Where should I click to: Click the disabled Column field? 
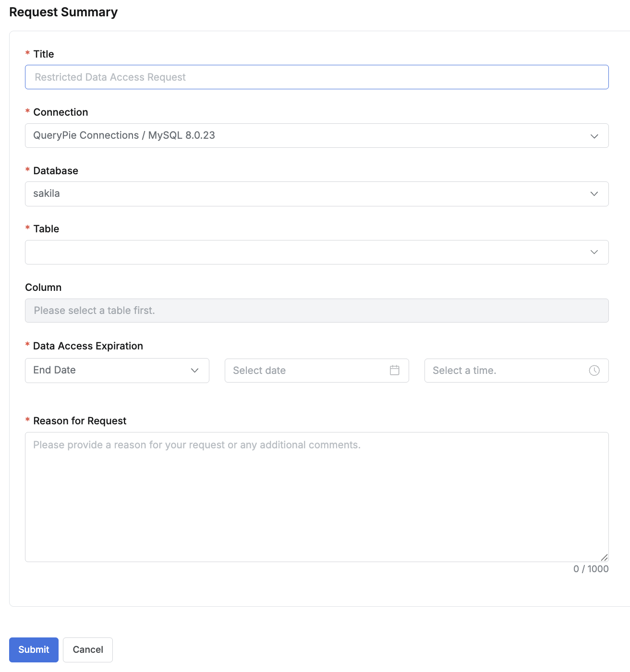pos(316,311)
